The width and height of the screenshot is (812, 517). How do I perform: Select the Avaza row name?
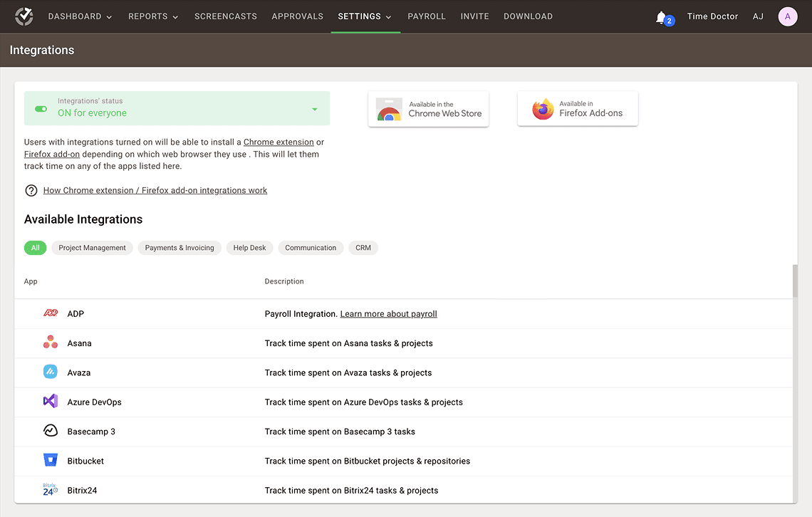click(79, 372)
